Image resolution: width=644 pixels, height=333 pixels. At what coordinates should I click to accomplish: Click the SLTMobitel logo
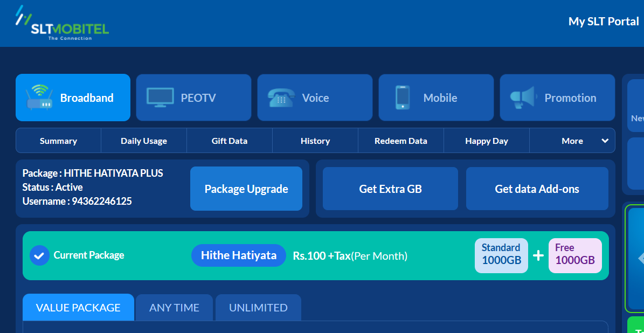click(61, 23)
